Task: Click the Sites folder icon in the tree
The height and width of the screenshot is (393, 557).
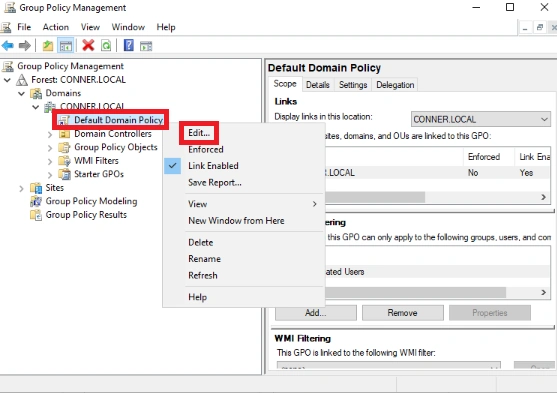Action: coord(36,188)
